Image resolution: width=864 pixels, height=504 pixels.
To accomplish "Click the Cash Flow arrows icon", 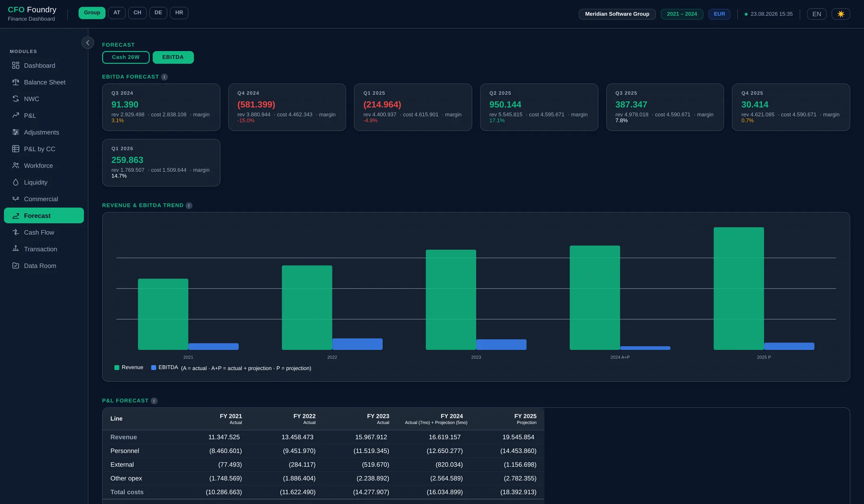I will tap(15, 232).
